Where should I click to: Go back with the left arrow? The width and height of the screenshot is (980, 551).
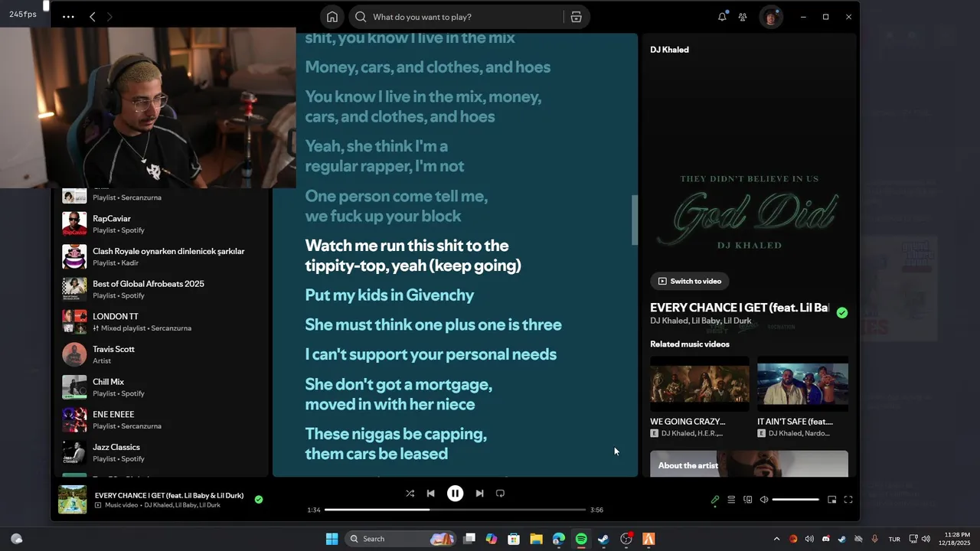pos(92,17)
